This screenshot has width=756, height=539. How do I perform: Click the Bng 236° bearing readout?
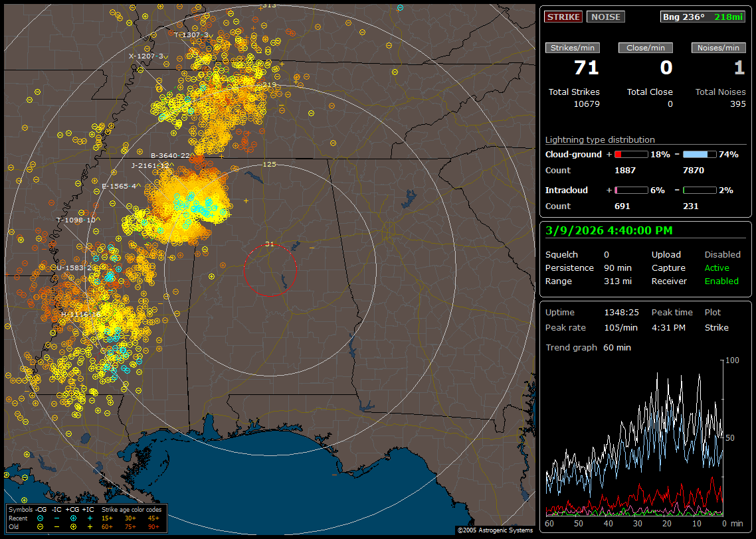(x=683, y=17)
